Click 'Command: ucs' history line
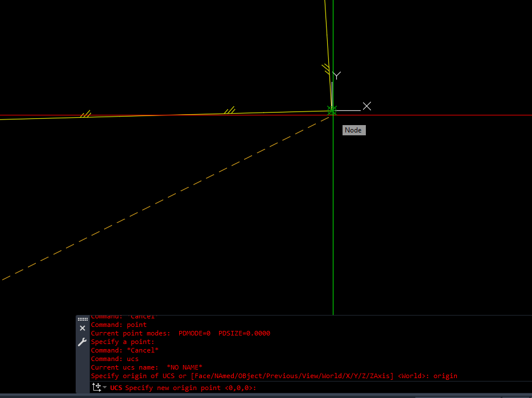 115,359
